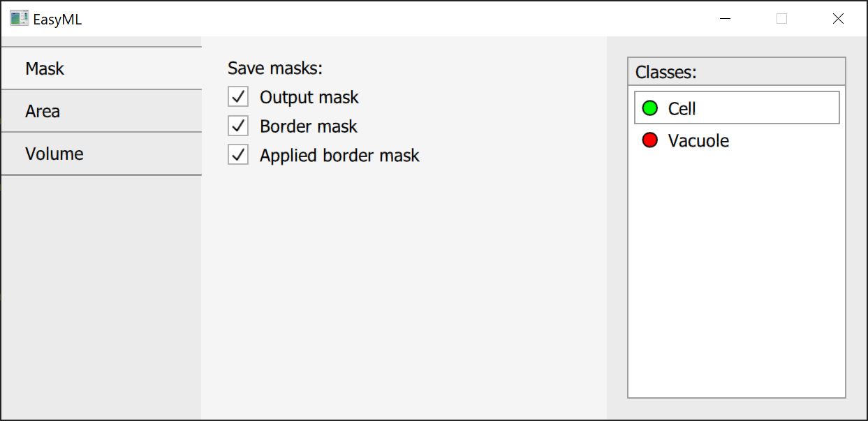Click the EasyML app icon in title bar
The image size is (868, 421).
click(x=19, y=19)
